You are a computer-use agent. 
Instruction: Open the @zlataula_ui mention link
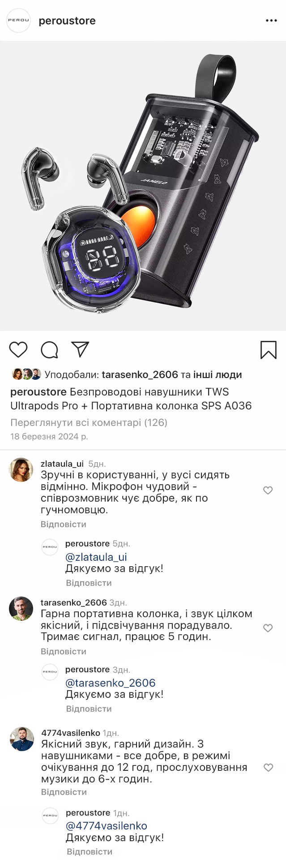point(96,557)
